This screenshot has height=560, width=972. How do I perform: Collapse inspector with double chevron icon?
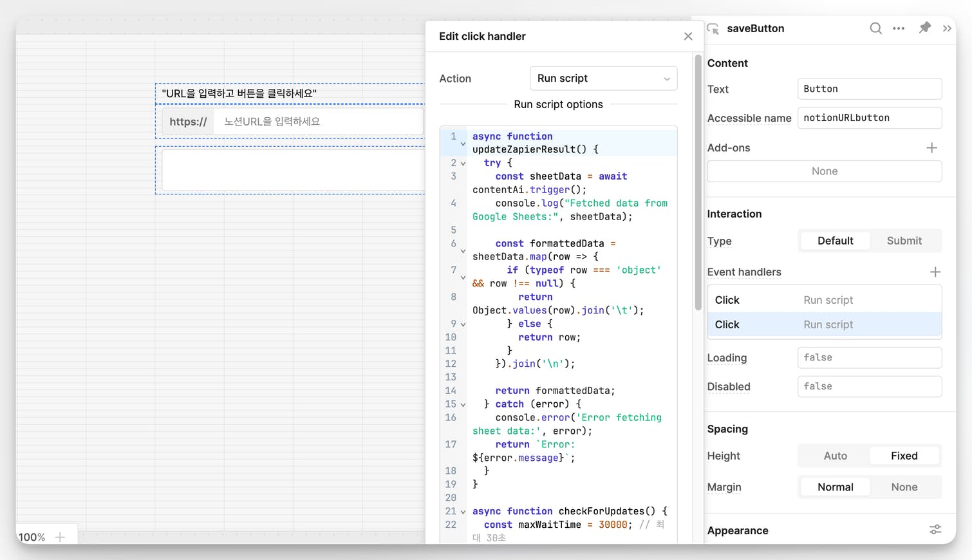(x=947, y=28)
